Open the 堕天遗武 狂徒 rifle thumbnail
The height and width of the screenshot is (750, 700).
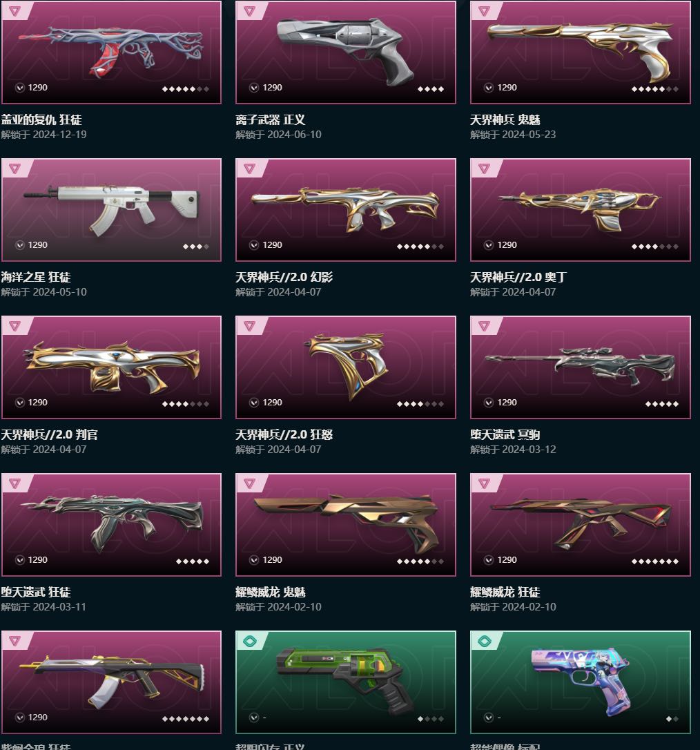pos(111,524)
